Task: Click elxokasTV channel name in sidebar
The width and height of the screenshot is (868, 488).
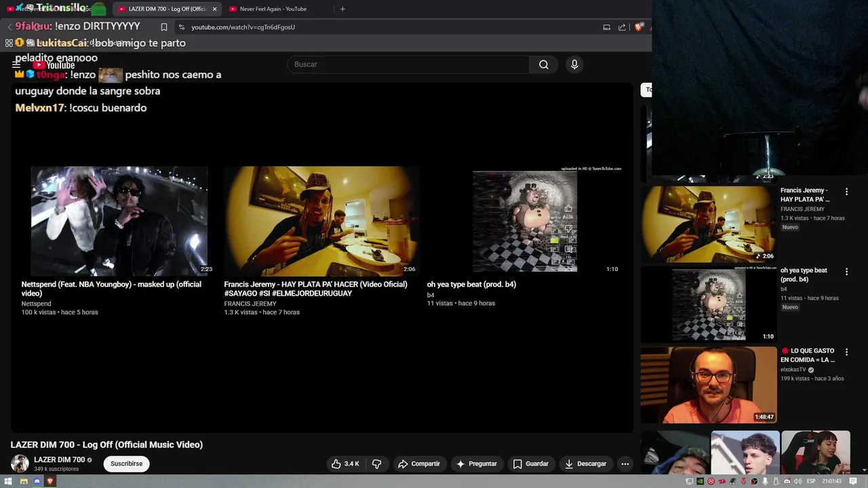Action: [x=793, y=370]
